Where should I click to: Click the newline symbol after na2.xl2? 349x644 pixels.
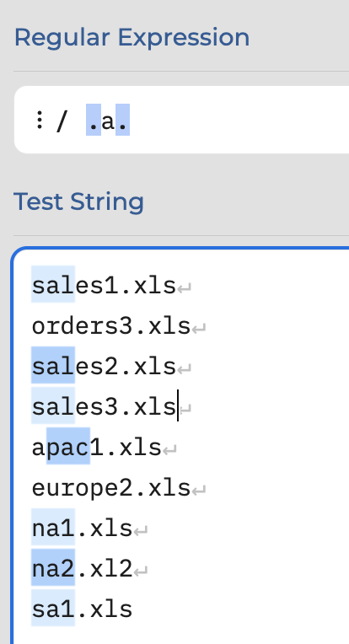pos(141,571)
